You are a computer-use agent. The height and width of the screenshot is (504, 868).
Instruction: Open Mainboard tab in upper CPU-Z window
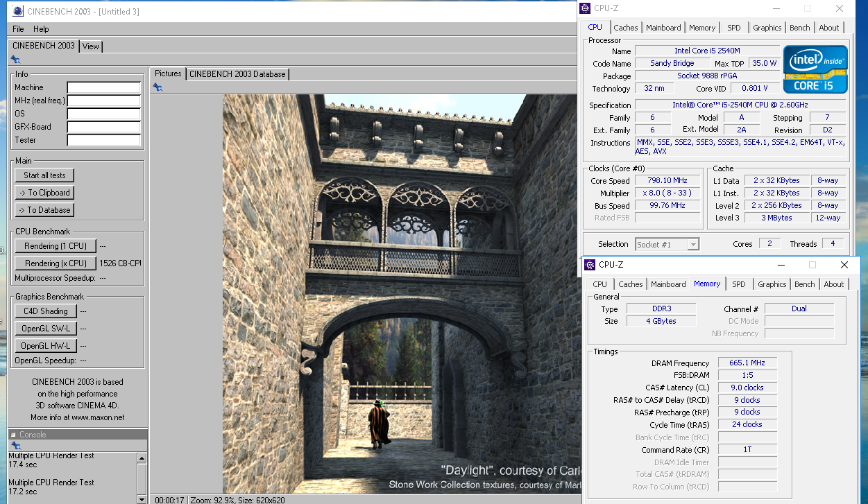click(x=663, y=28)
